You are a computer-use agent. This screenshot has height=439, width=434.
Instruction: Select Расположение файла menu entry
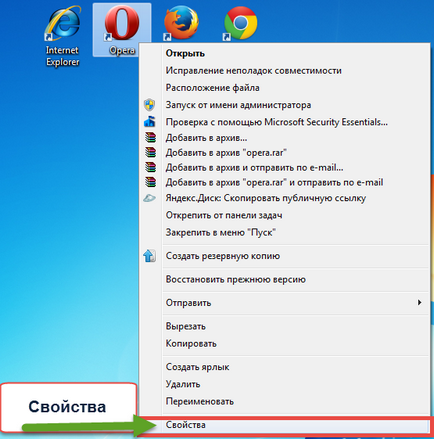coord(213,88)
